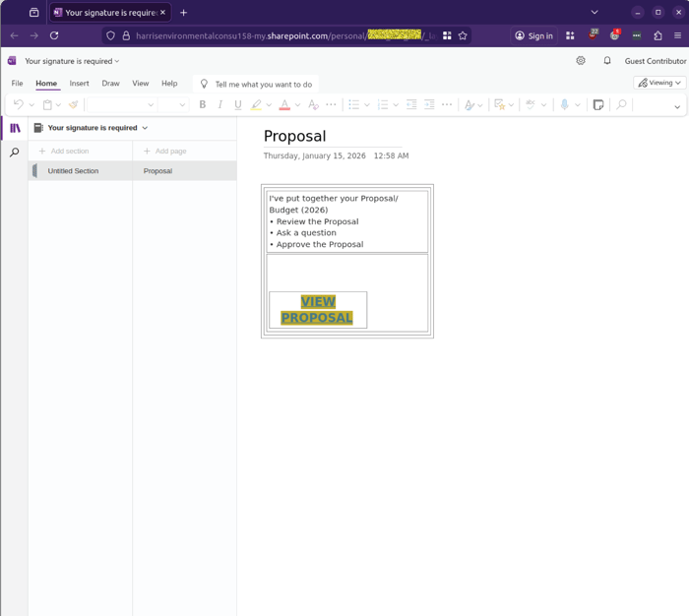Open more paragraph options ellipsis

point(447,104)
